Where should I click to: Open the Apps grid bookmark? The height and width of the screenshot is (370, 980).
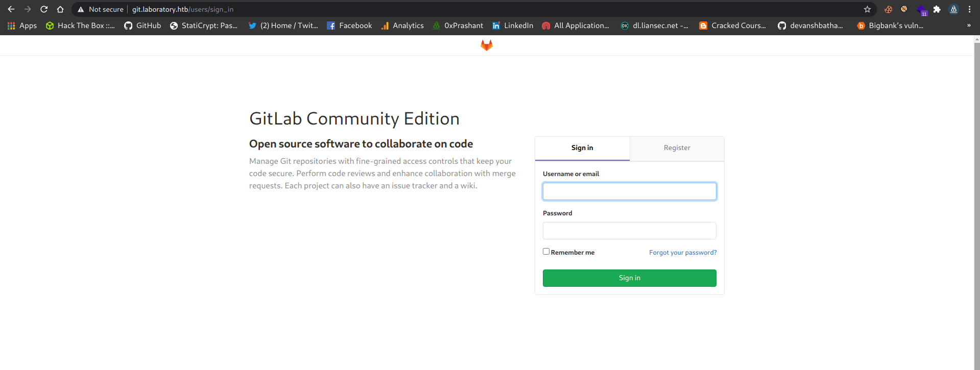point(22,26)
